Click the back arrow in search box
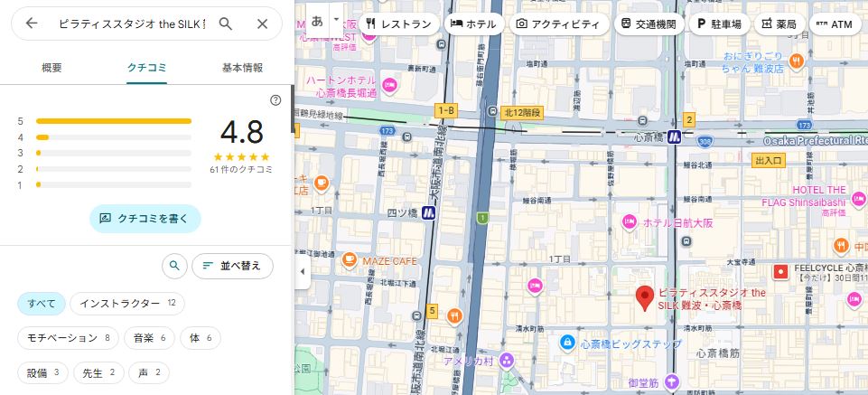Image resolution: width=868 pixels, height=395 pixels. 32,24
